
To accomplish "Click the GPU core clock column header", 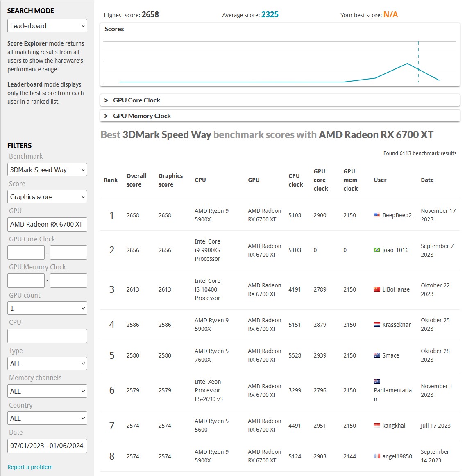I will pos(321,180).
